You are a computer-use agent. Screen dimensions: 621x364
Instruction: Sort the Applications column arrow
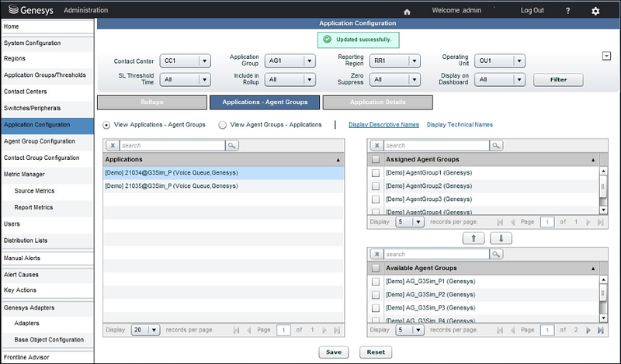coord(338,160)
